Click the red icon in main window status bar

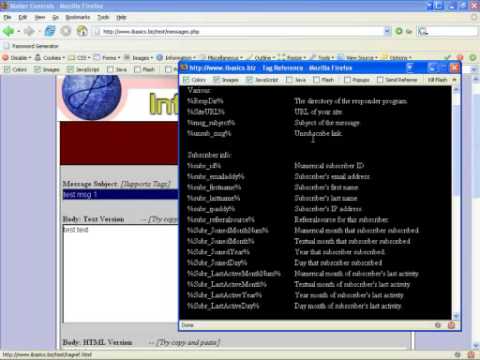tap(471, 355)
